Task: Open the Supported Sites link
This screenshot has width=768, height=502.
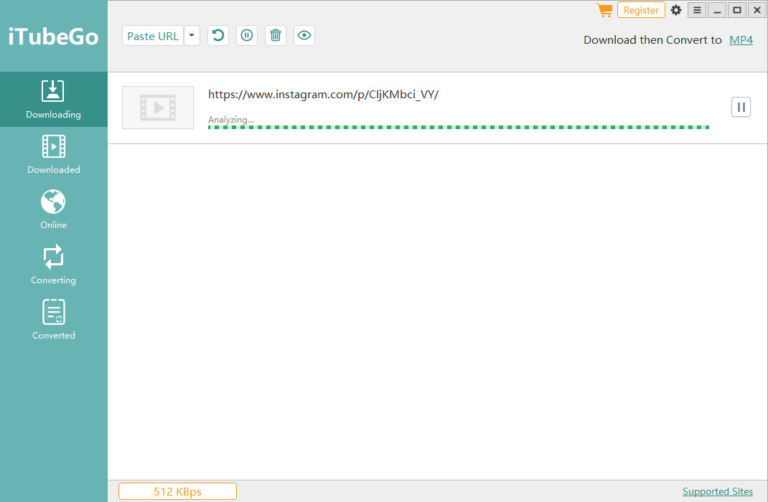Action: point(718,491)
